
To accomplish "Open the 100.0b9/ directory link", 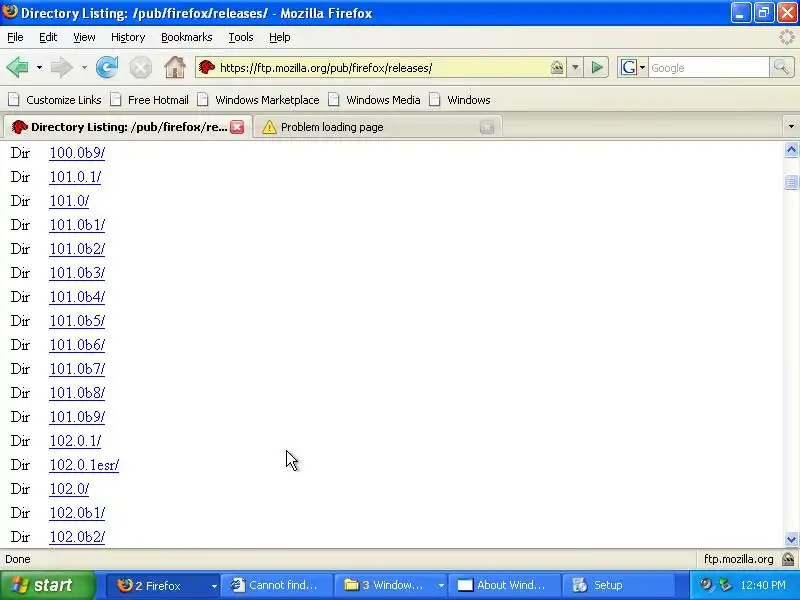I will [x=77, y=153].
